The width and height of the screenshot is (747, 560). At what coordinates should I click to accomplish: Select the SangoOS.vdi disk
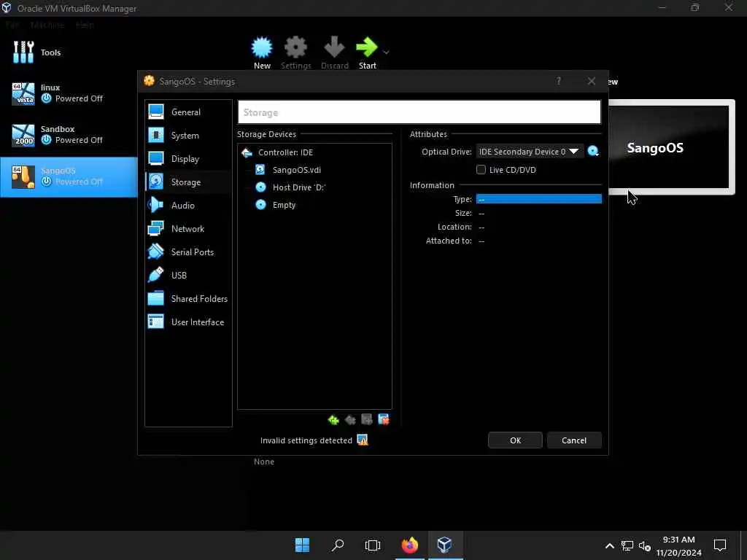(296, 170)
